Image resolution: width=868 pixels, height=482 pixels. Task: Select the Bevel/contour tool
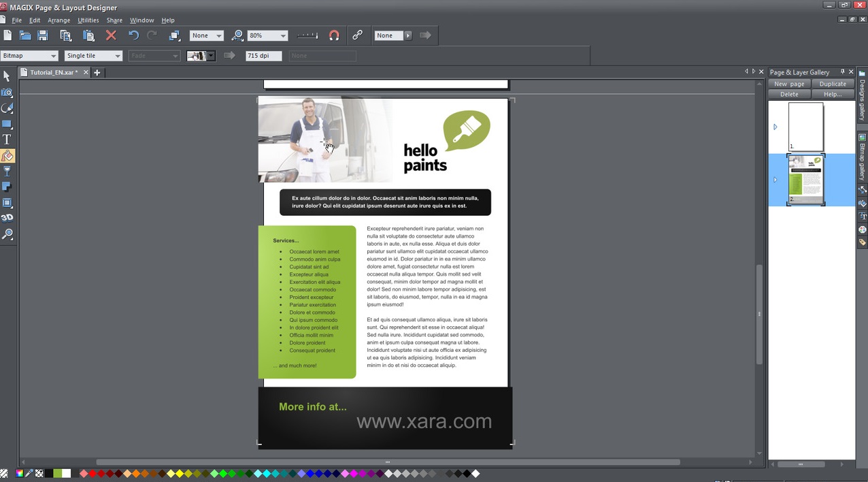[7, 203]
